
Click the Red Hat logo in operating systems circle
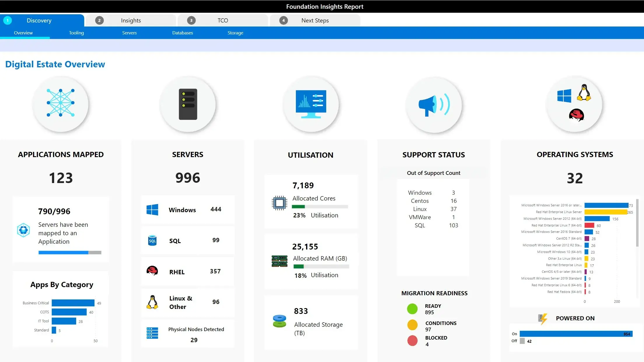pyautogui.click(x=576, y=115)
